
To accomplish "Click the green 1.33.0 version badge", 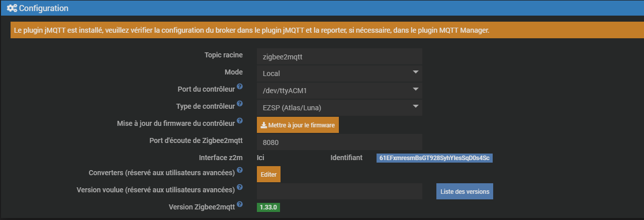I will [268, 207].
